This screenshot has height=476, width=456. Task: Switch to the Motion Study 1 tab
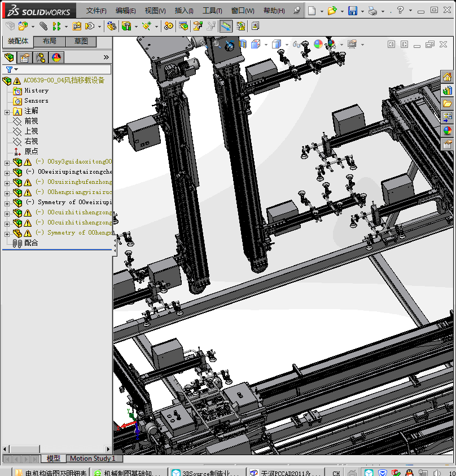coord(92,459)
